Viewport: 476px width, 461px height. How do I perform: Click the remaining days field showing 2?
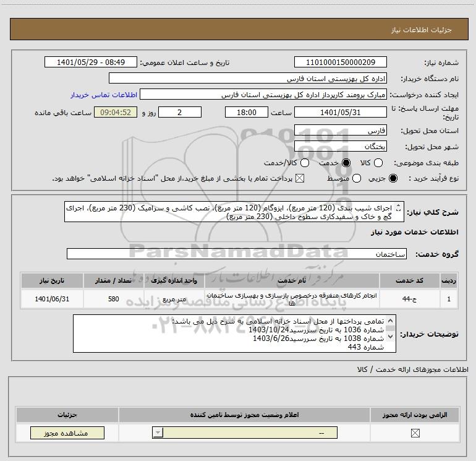click(x=180, y=113)
